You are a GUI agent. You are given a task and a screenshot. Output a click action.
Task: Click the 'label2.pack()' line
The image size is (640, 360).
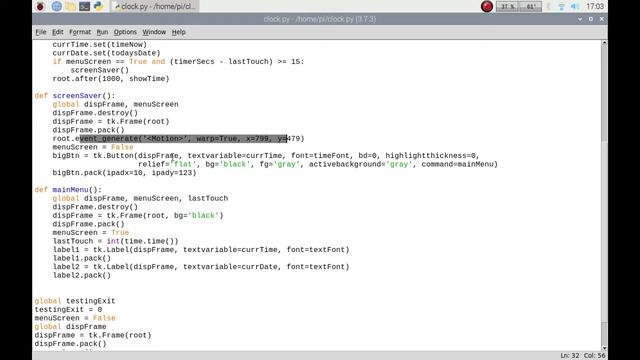pos(82,275)
